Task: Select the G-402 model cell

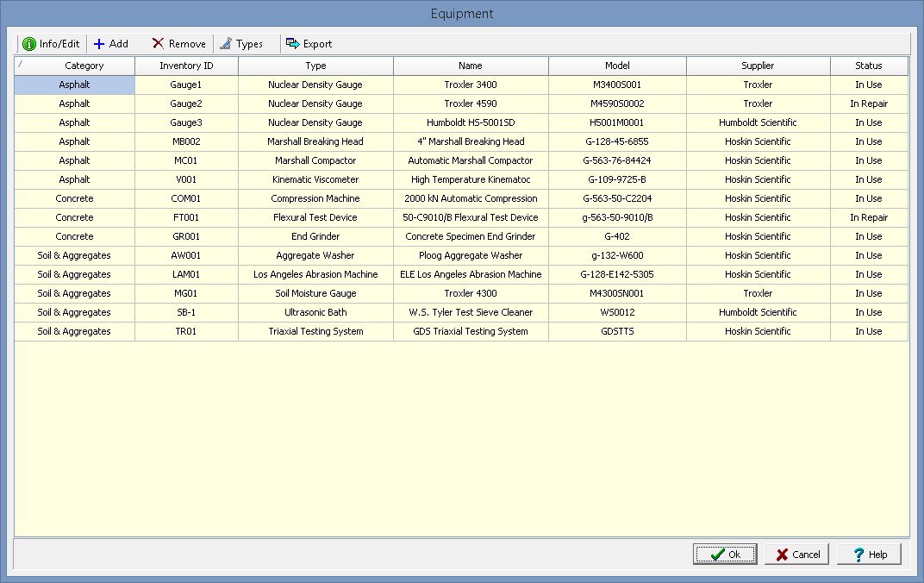Action: [x=617, y=236]
